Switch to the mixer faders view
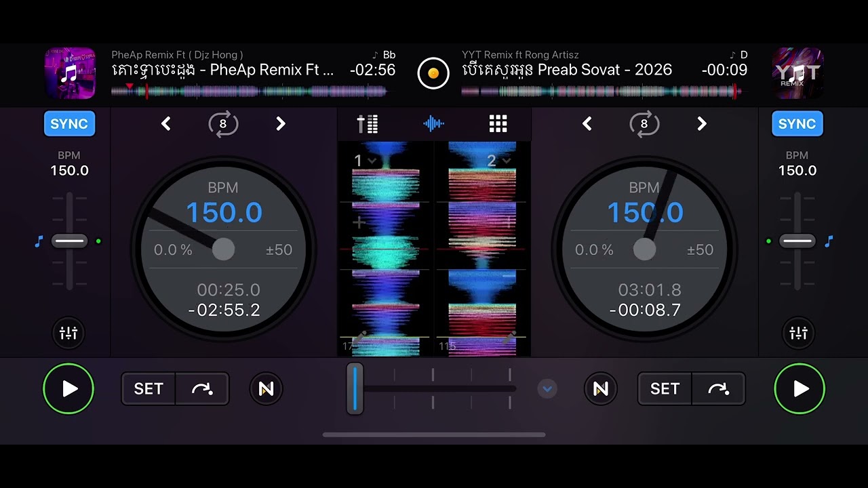 pyautogui.click(x=368, y=124)
